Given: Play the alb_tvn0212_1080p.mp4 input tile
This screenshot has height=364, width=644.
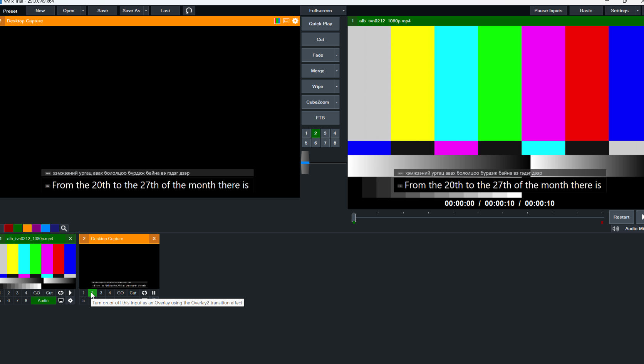Looking at the screenshot, I should point(70,293).
